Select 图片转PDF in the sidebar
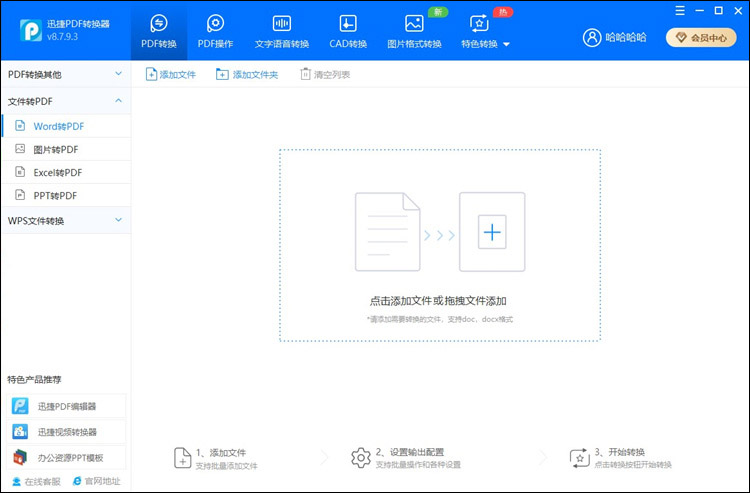Viewport: 750px width, 493px height. 66,149
